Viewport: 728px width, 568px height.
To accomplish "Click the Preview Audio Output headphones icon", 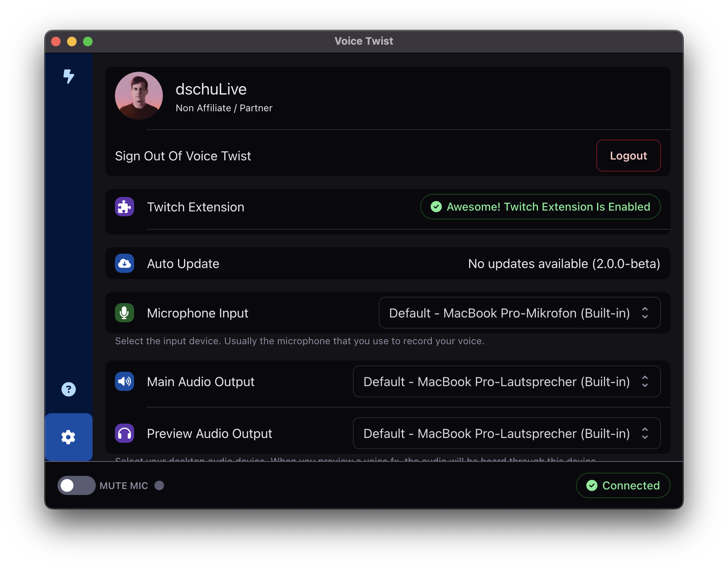I will [x=125, y=433].
